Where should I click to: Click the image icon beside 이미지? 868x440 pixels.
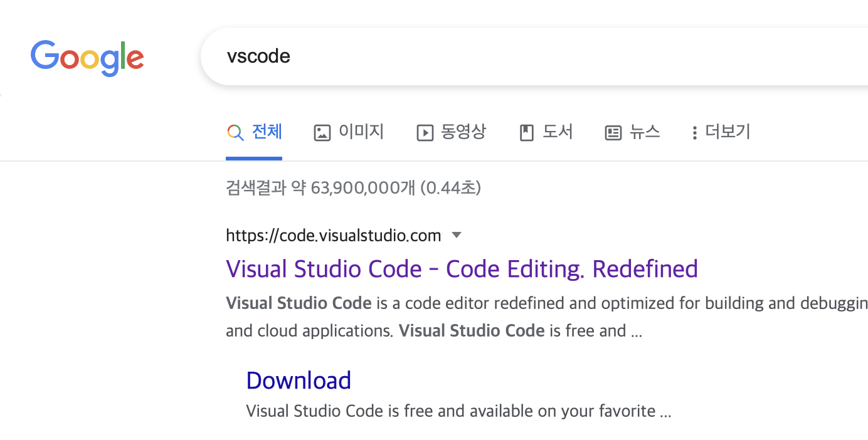point(322,133)
